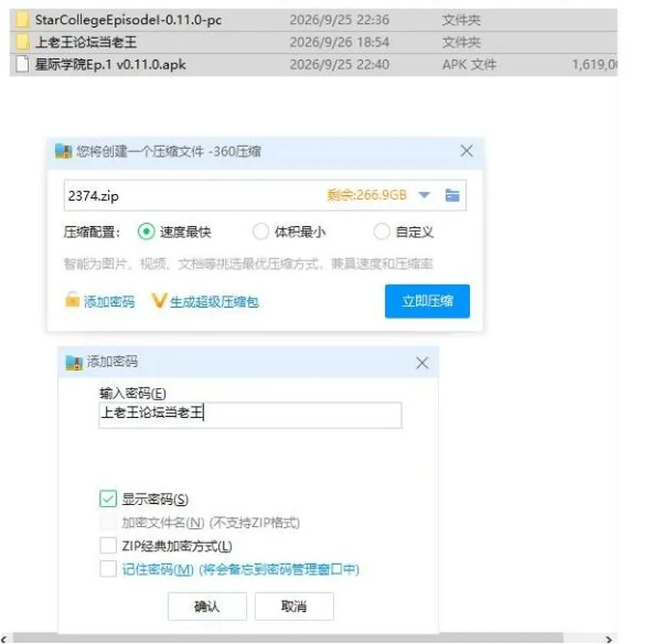Close the 添加密码 dialog

[x=422, y=363]
